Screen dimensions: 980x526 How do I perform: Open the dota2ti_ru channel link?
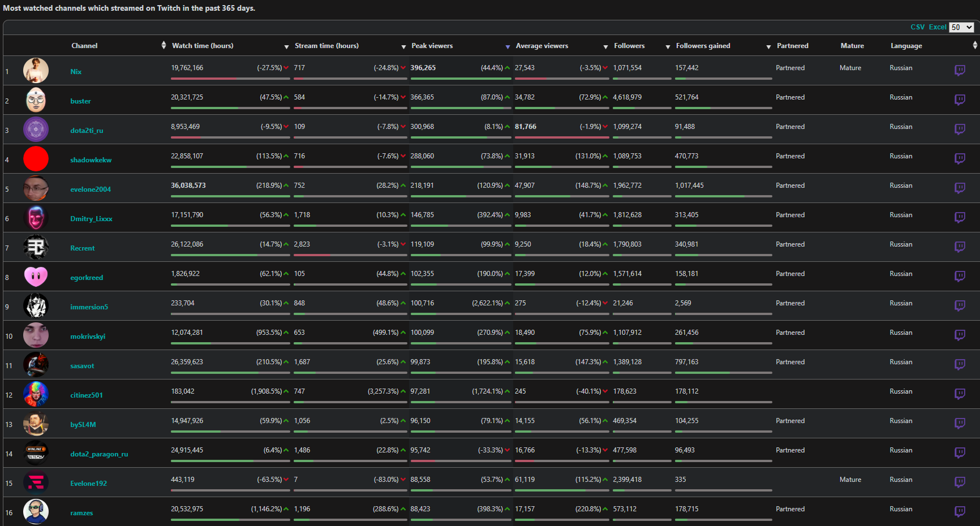[87, 131]
